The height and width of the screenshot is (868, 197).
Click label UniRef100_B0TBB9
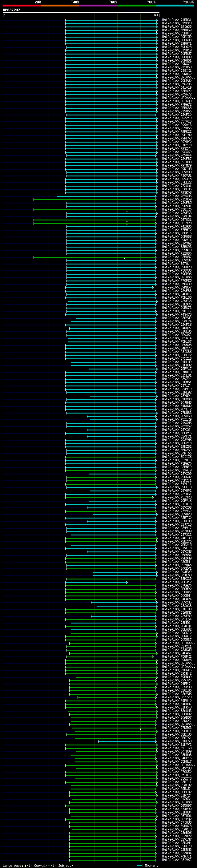[x=176, y=751]
